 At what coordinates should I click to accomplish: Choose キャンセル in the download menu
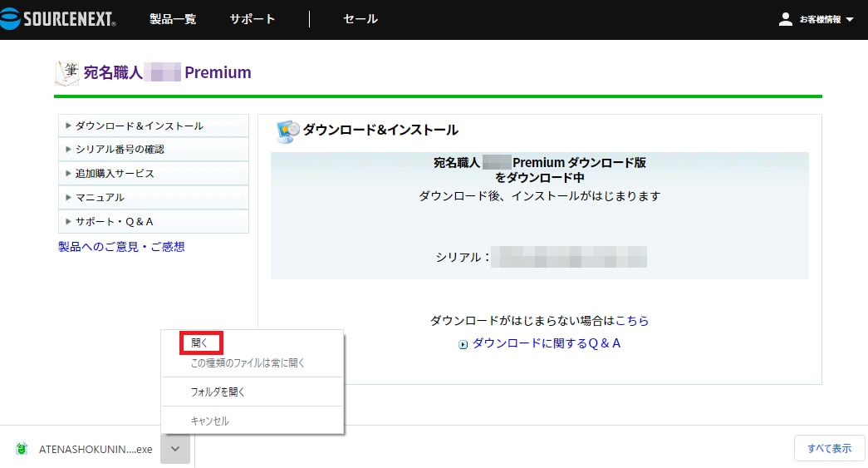[x=210, y=421]
